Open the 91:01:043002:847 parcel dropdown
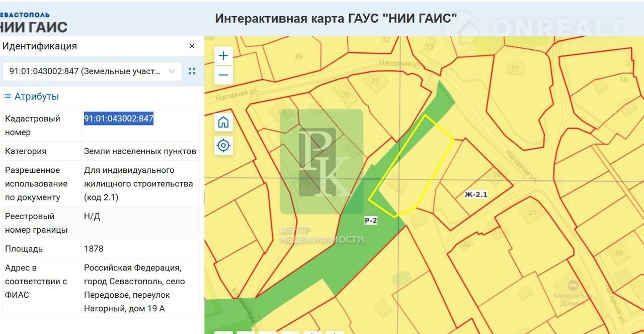This screenshot has height=334, width=644. click(92, 71)
